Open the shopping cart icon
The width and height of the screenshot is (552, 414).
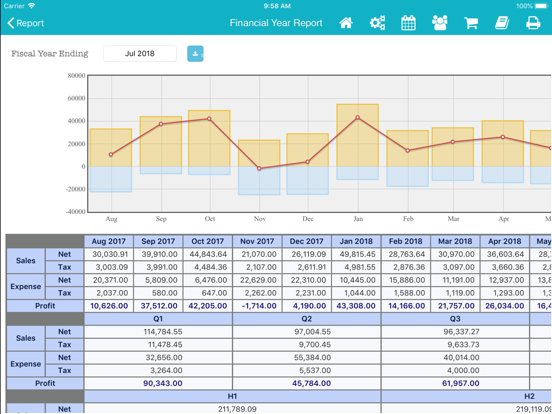pyautogui.click(x=471, y=23)
